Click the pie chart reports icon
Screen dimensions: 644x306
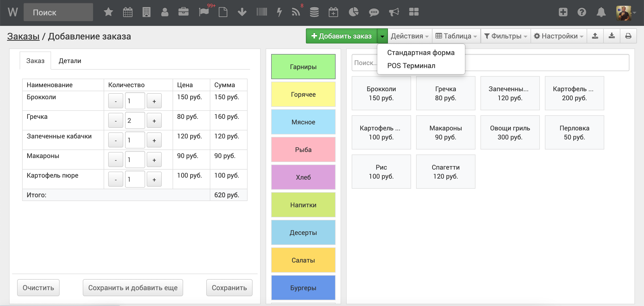tap(353, 12)
